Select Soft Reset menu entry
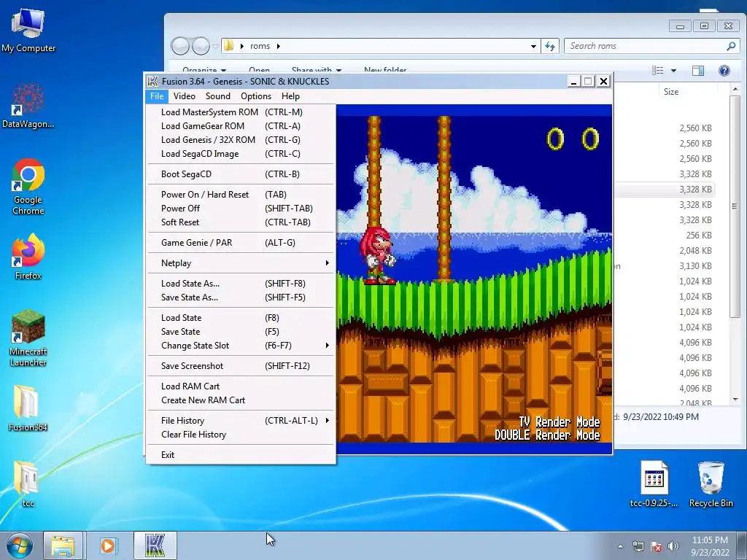 click(x=241, y=222)
